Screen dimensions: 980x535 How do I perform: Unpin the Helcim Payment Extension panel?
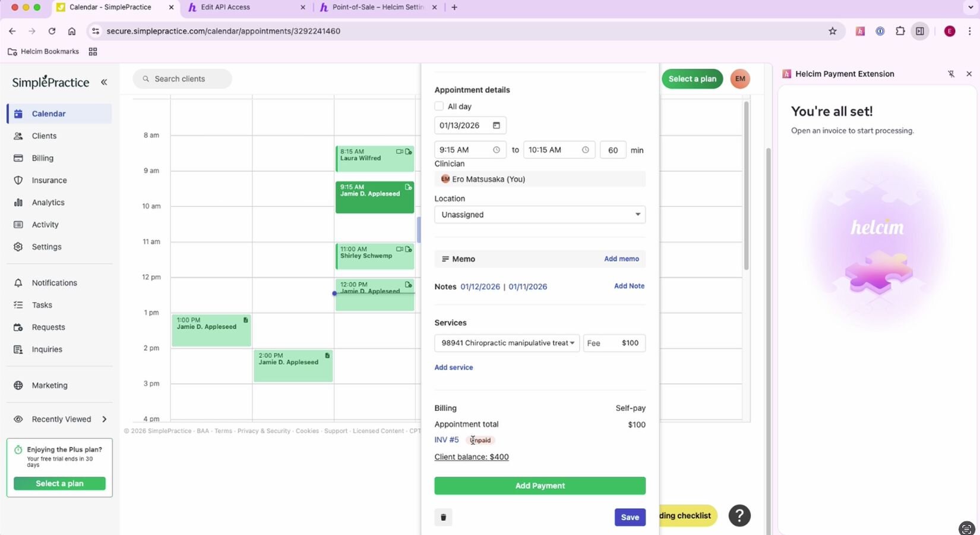pyautogui.click(x=951, y=74)
